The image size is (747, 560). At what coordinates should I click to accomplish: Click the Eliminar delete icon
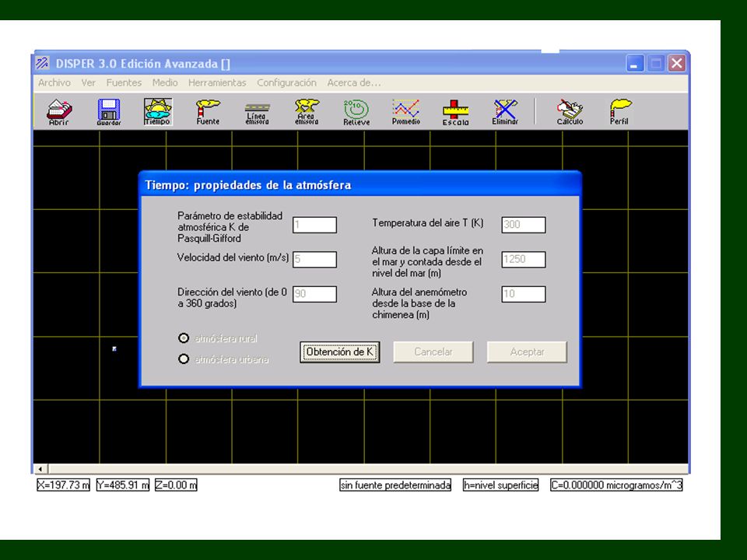505,112
